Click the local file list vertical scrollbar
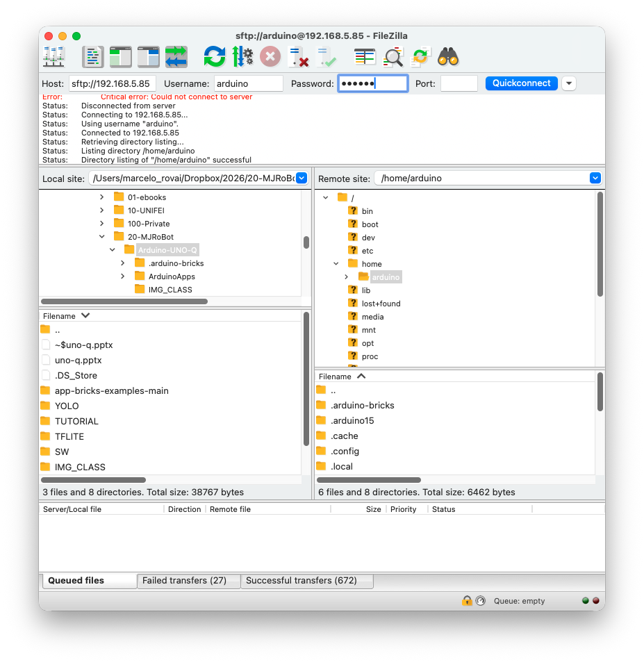Image resolution: width=644 pixels, height=662 pixels. point(306,379)
